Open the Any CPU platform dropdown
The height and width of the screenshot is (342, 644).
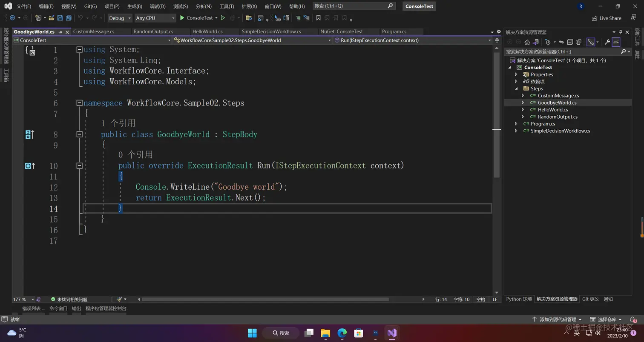155,18
